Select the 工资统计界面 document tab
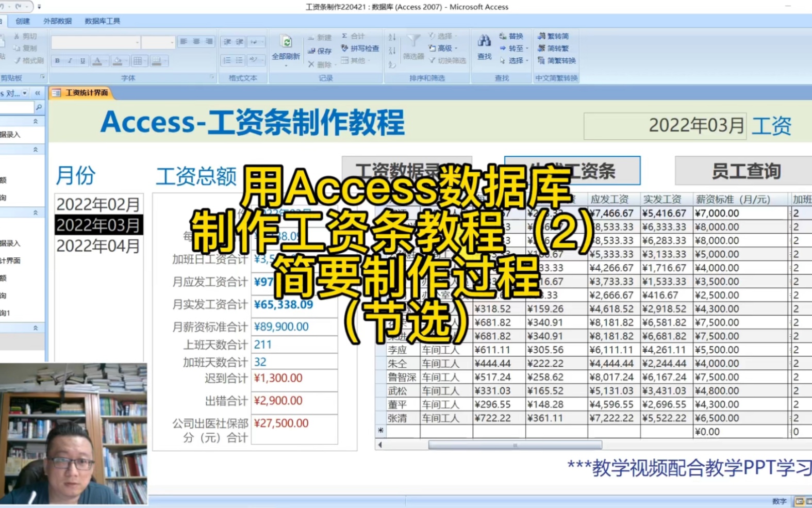Viewport: 812px width, 508px height. (80, 93)
